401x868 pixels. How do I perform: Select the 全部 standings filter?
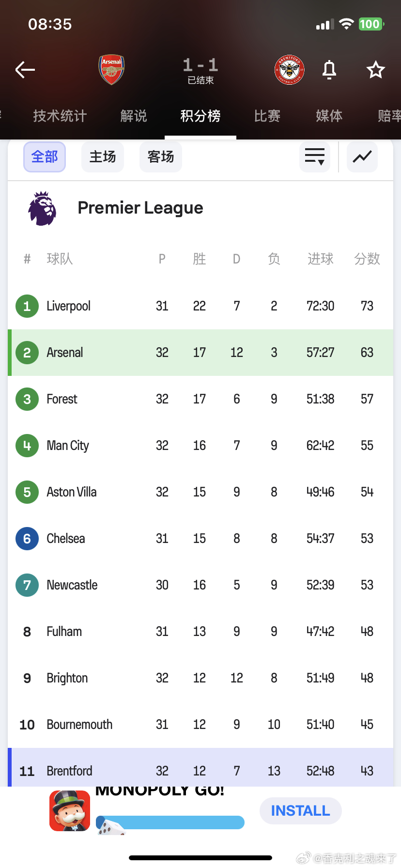point(45,157)
